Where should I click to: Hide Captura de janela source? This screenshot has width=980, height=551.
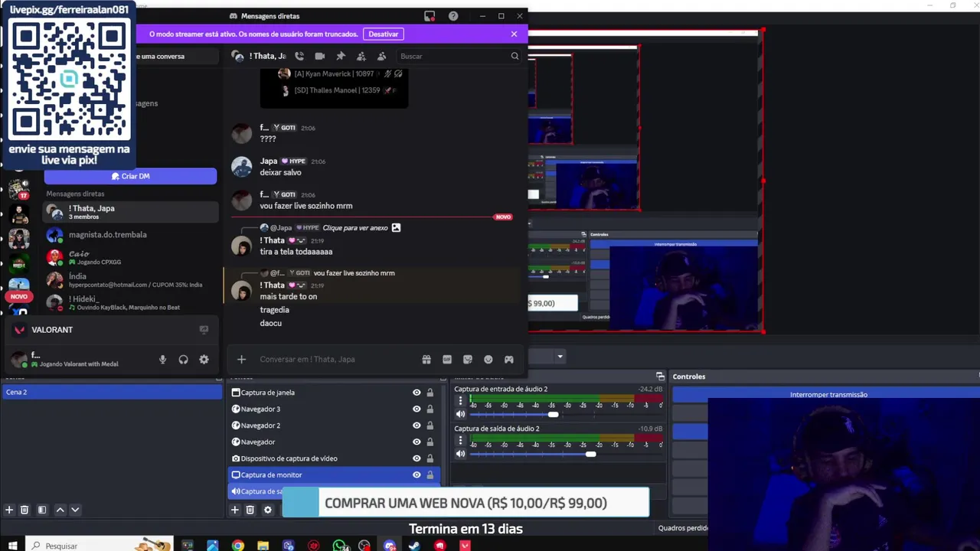coord(416,393)
